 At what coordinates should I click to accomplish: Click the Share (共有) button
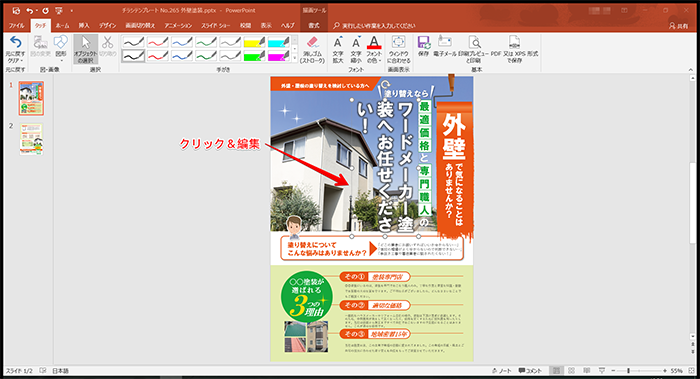pos(679,26)
